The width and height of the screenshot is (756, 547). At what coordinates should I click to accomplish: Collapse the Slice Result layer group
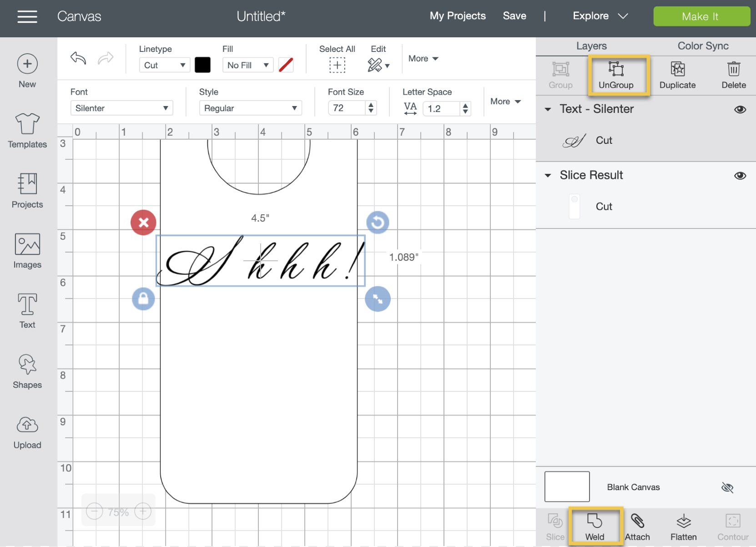tap(548, 176)
